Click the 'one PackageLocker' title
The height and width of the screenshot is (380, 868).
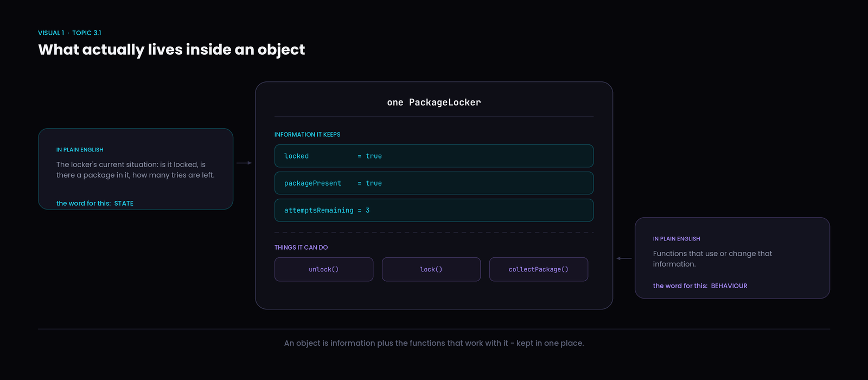pos(434,102)
